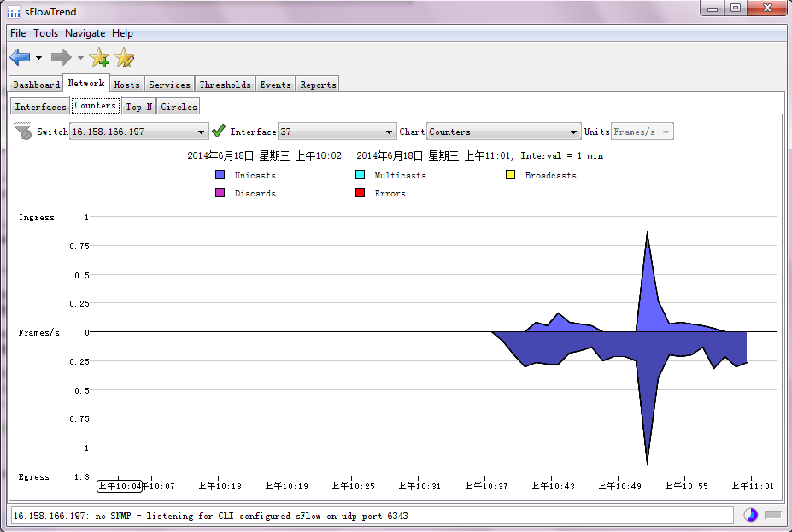Close the sFlowTrend window

[x=767, y=8]
